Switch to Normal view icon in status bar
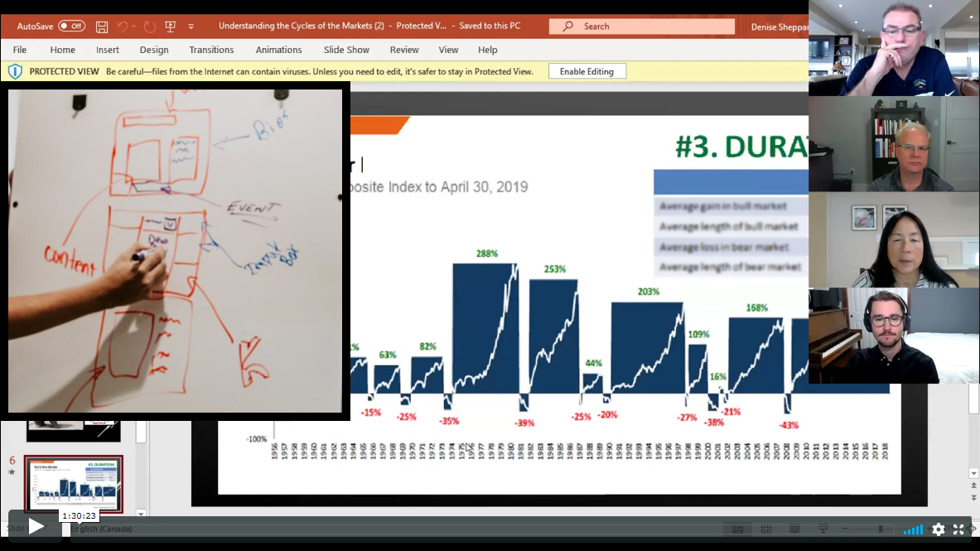The height and width of the screenshot is (551, 980). pyautogui.click(x=737, y=529)
